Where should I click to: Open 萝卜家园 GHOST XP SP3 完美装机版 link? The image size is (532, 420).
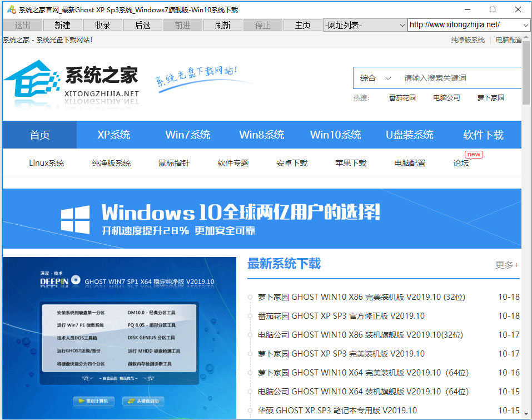pos(341,354)
